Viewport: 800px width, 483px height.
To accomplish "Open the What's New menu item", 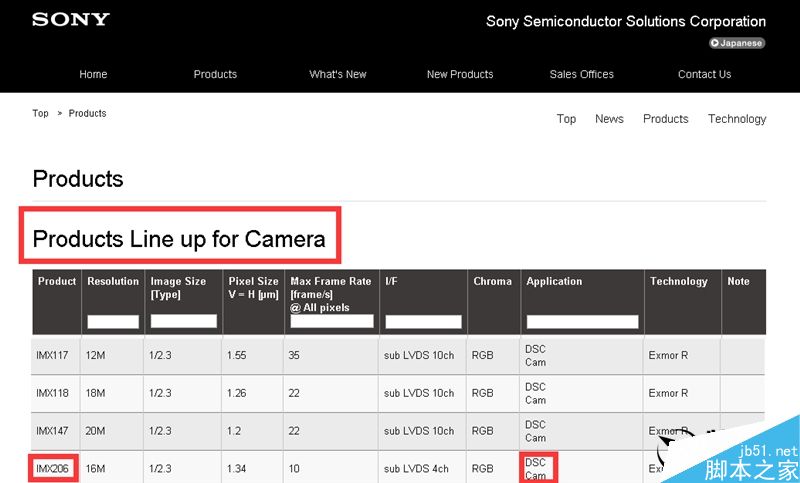I will tap(338, 74).
